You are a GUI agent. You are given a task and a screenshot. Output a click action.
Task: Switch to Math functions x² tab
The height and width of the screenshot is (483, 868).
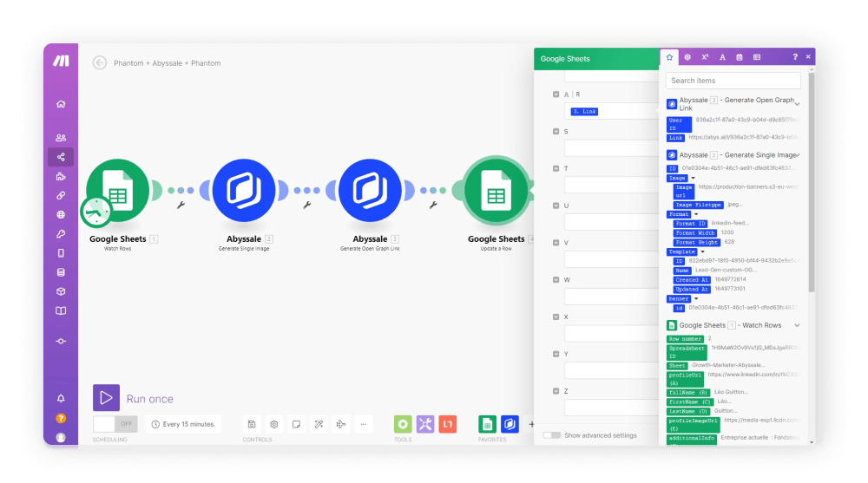[705, 57]
